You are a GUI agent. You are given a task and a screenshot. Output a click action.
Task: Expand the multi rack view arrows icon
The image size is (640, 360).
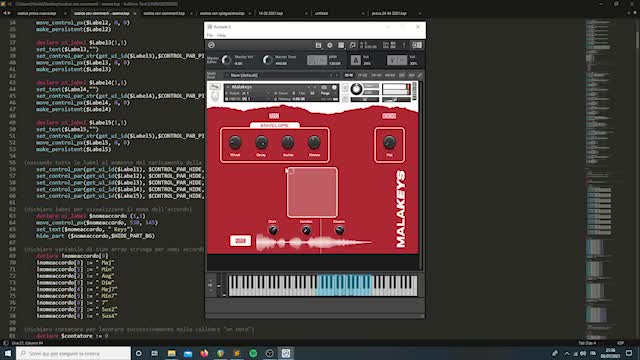(420, 75)
